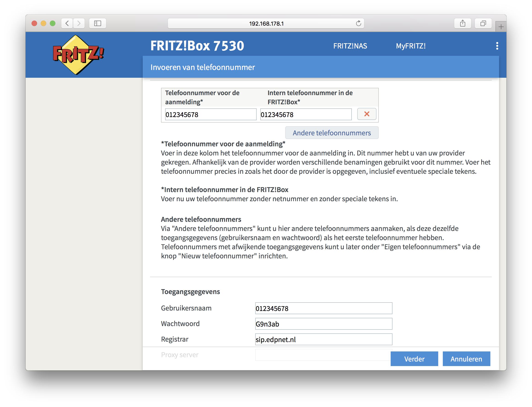
Task: Focus the Gebruikersnaam field
Action: [324, 308]
